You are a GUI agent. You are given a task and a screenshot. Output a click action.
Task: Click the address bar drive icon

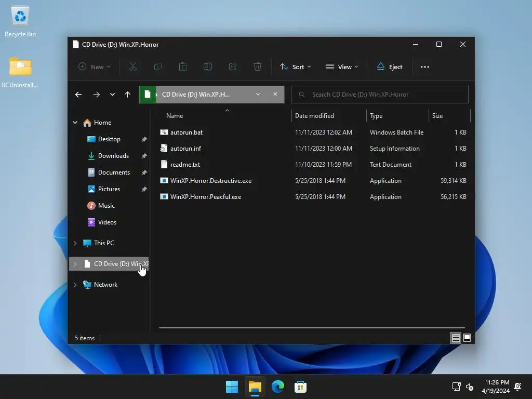[x=148, y=95]
